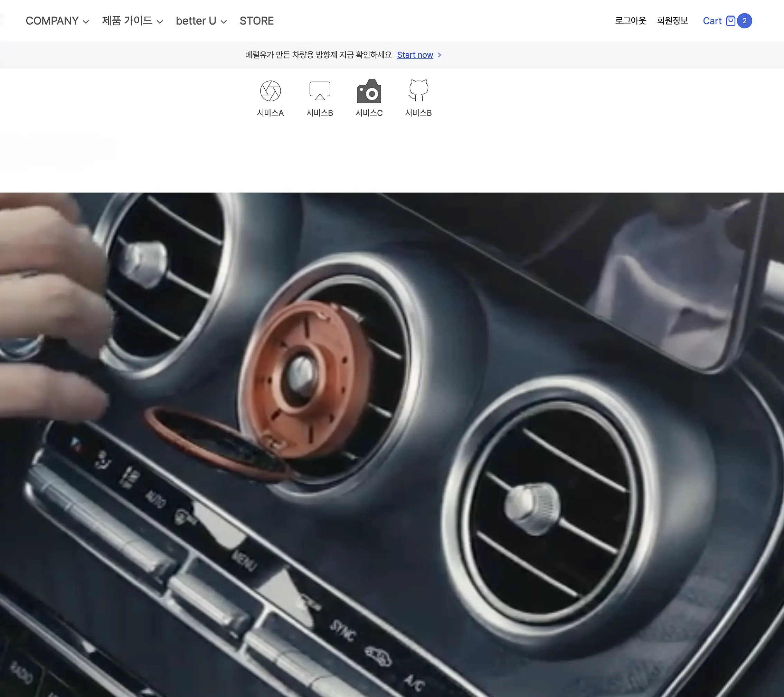Go to the STORE menu item
This screenshot has width=784, height=697.
click(257, 21)
